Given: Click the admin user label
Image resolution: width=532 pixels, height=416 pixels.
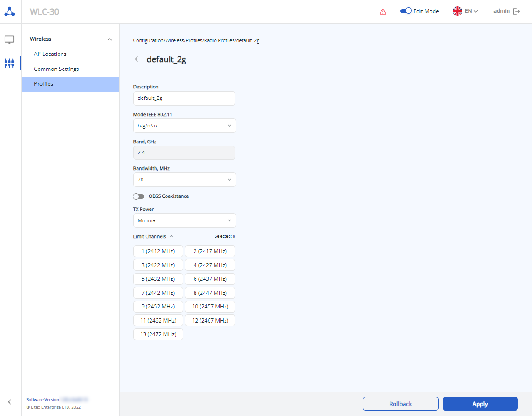Looking at the screenshot, I should coord(502,11).
